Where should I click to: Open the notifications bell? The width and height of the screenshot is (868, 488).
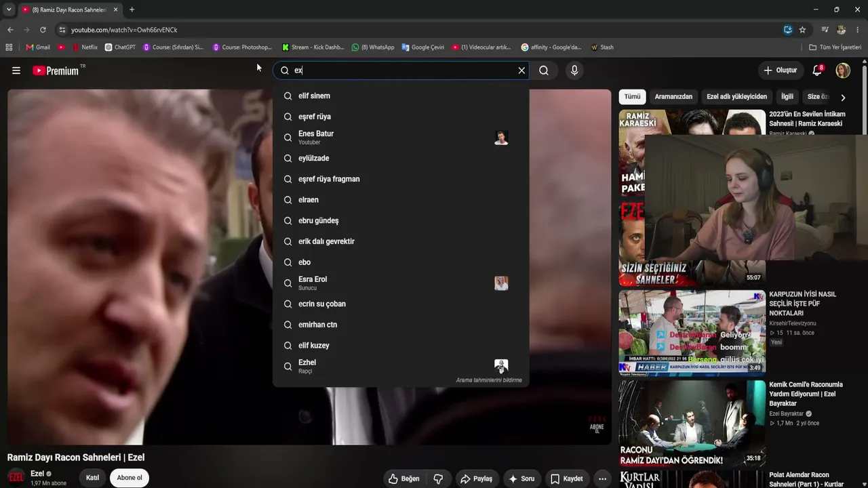pos(818,70)
